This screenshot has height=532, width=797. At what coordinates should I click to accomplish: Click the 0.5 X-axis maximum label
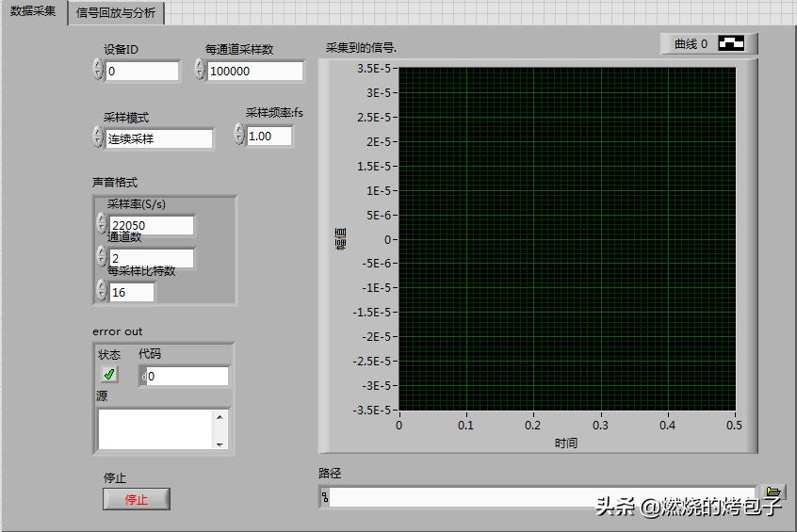(x=734, y=426)
